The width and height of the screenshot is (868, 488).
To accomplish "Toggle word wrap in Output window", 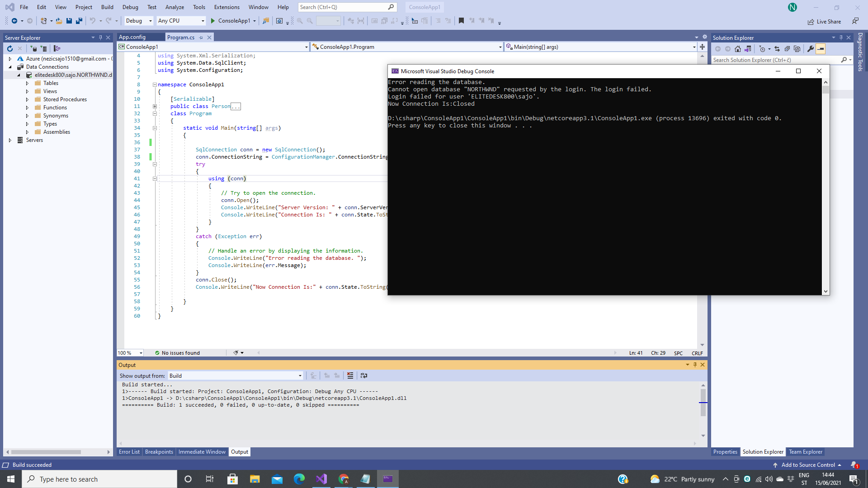I will [364, 375].
